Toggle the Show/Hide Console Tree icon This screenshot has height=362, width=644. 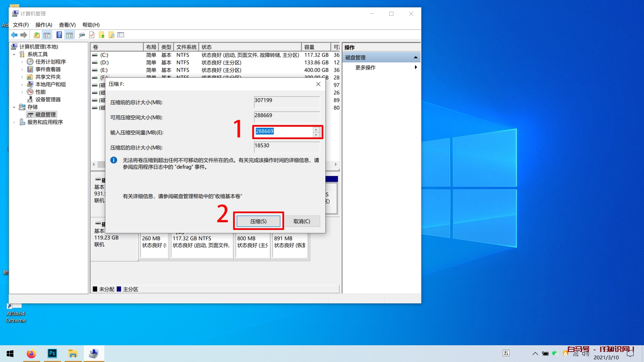coord(47,35)
